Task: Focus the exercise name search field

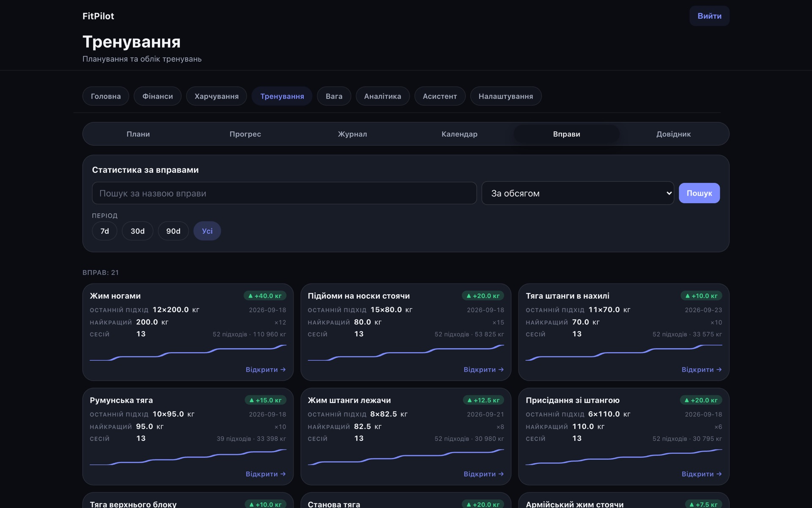Action: click(x=284, y=193)
